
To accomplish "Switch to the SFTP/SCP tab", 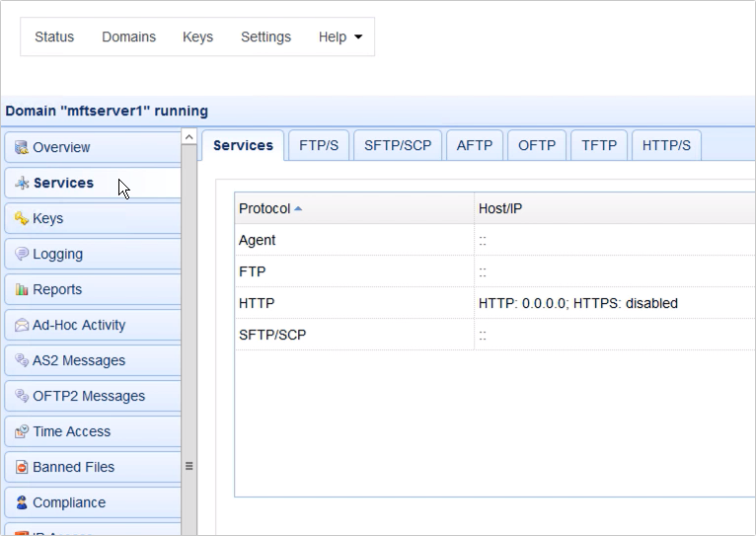I will (398, 145).
